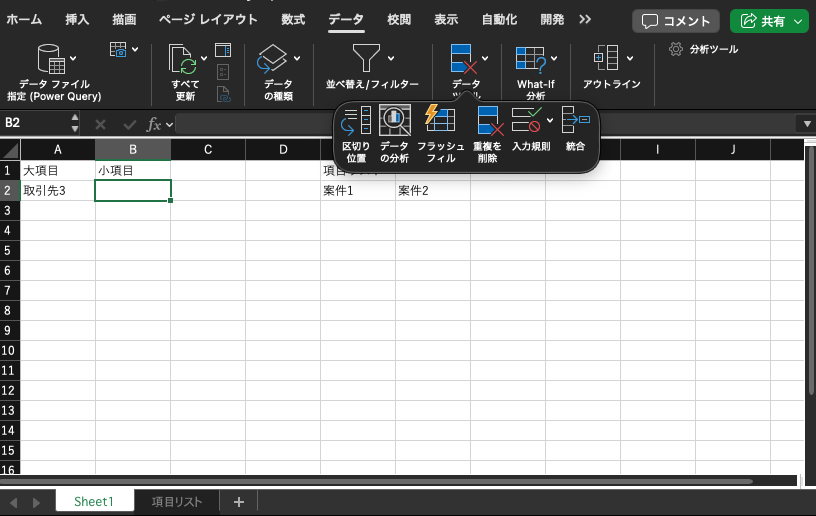Switch to the 挿入 ribbon tab
Screen dimensions: 816x516
[x=77, y=19]
